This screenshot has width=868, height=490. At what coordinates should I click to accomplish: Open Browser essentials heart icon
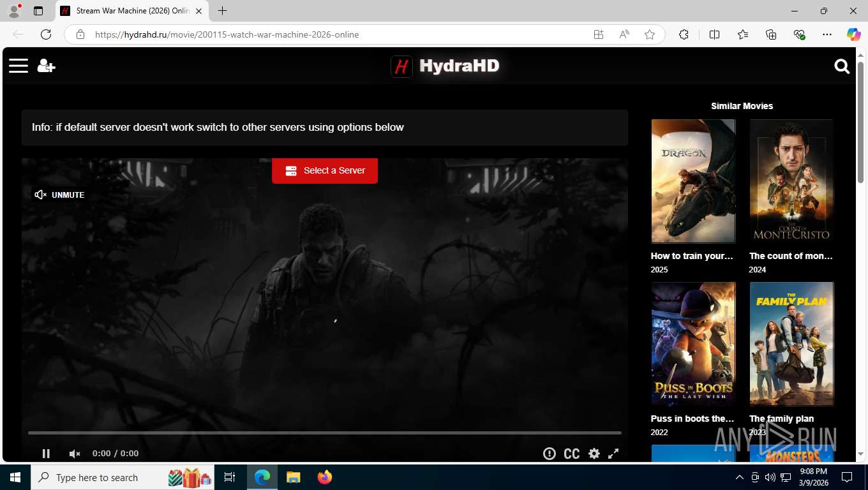799,34
